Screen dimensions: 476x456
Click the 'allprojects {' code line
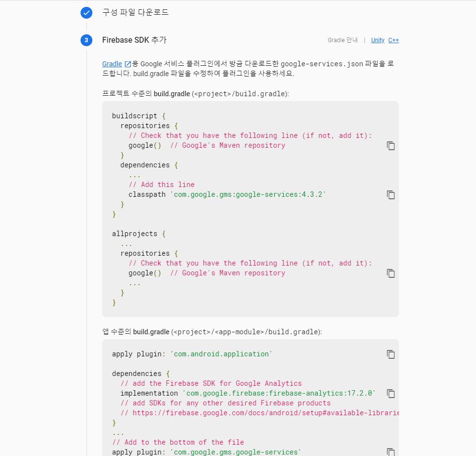tap(139, 234)
